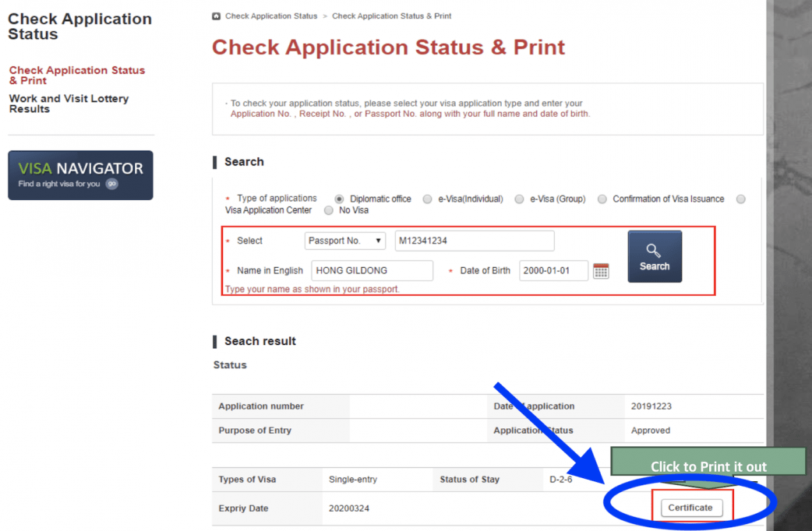Image resolution: width=812 pixels, height=531 pixels.
Task: Pick Confirmation of Visa Issuance option
Action: (602, 199)
